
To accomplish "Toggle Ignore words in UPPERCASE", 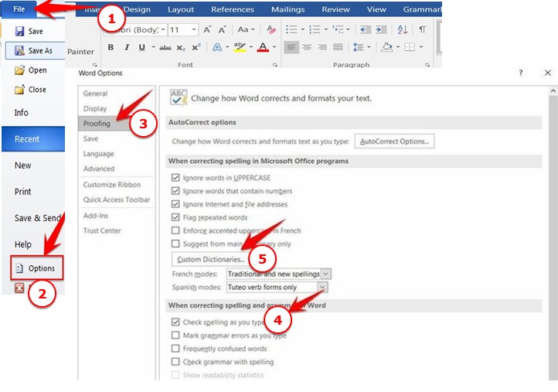I will pyautogui.click(x=175, y=177).
